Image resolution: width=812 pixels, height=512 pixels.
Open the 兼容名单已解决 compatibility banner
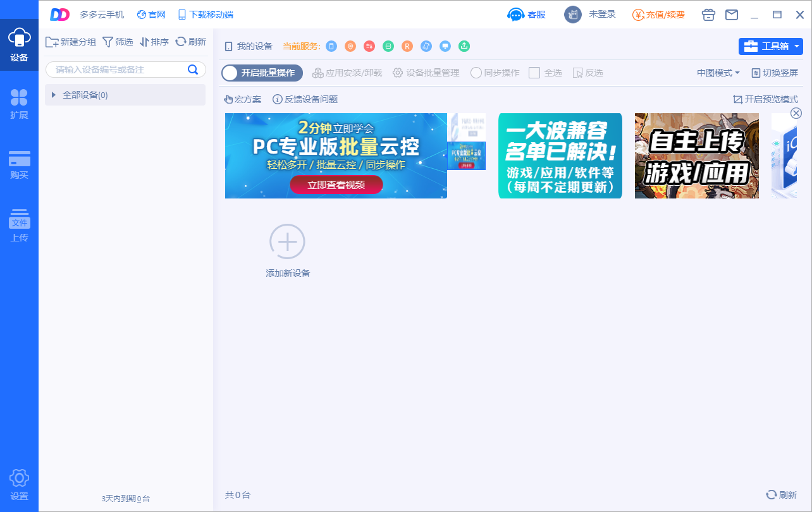[560, 155]
